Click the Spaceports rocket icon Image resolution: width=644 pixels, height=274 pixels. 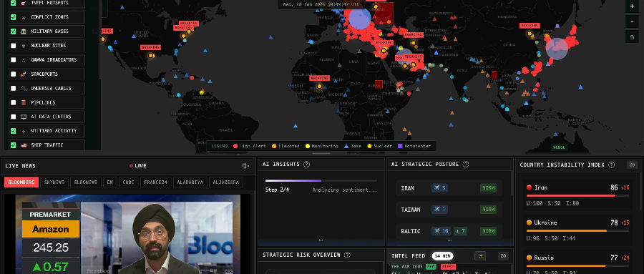[24, 74]
